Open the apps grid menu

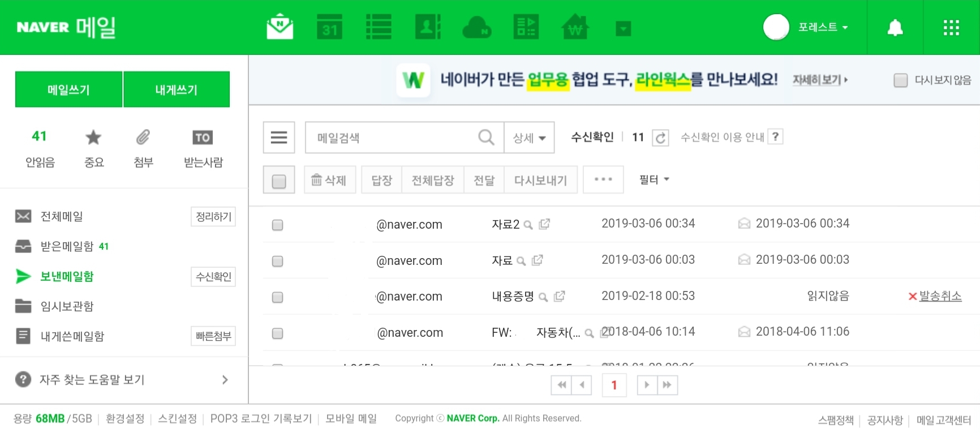(951, 28)
